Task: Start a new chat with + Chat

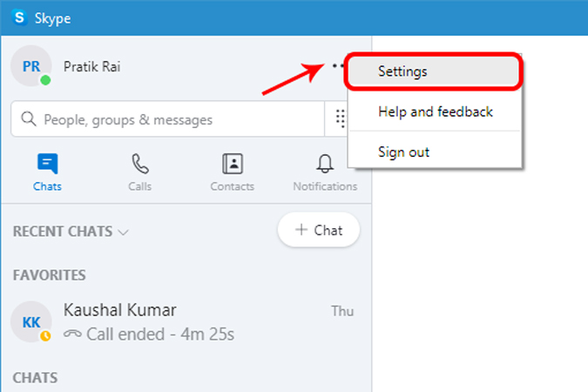Action: (x=319, y=230)
